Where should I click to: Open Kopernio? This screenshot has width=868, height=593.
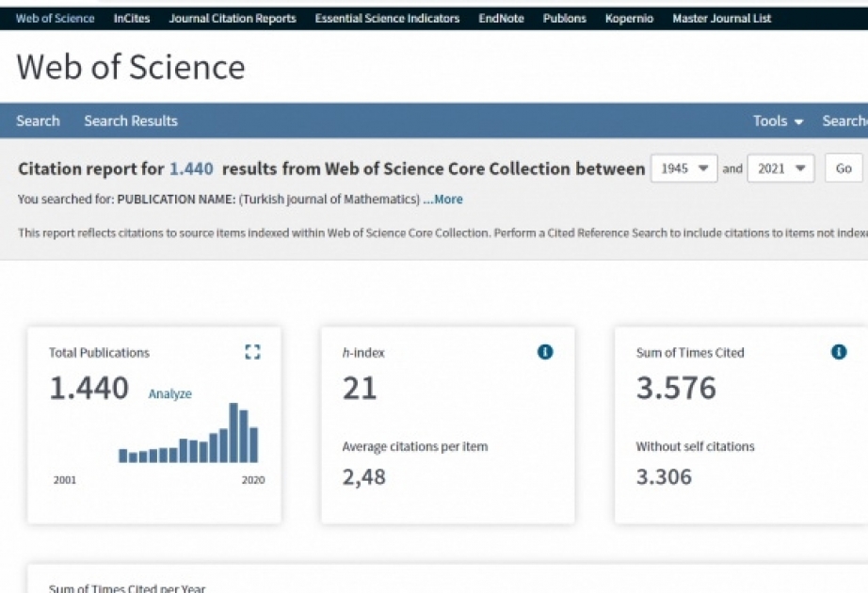(629, 18)
